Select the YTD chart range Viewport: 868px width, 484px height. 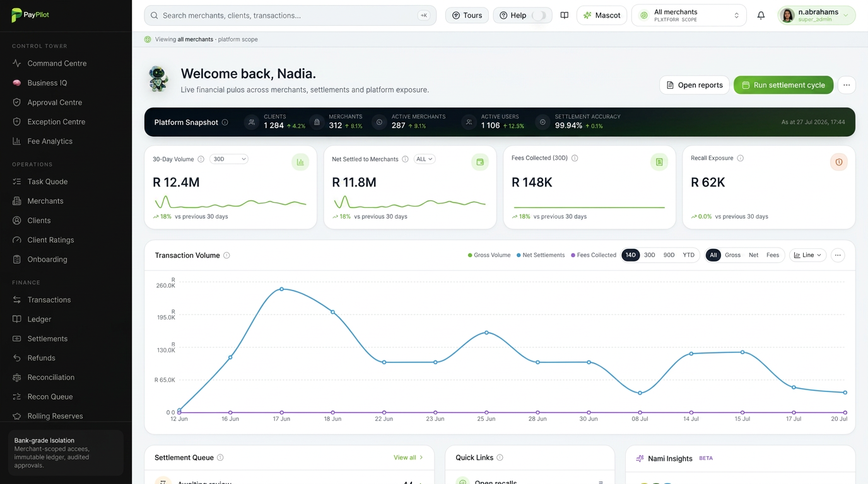tap(688, 255)
